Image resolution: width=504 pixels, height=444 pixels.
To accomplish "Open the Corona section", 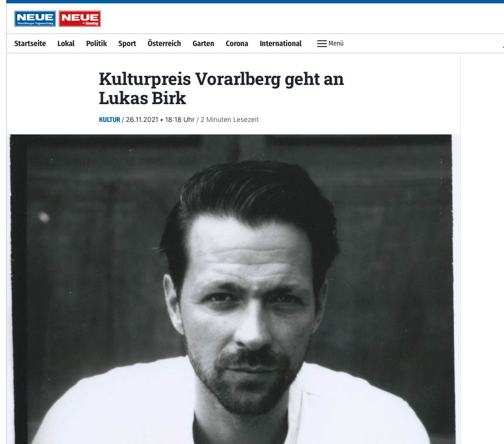I will [x=237, y=43].
